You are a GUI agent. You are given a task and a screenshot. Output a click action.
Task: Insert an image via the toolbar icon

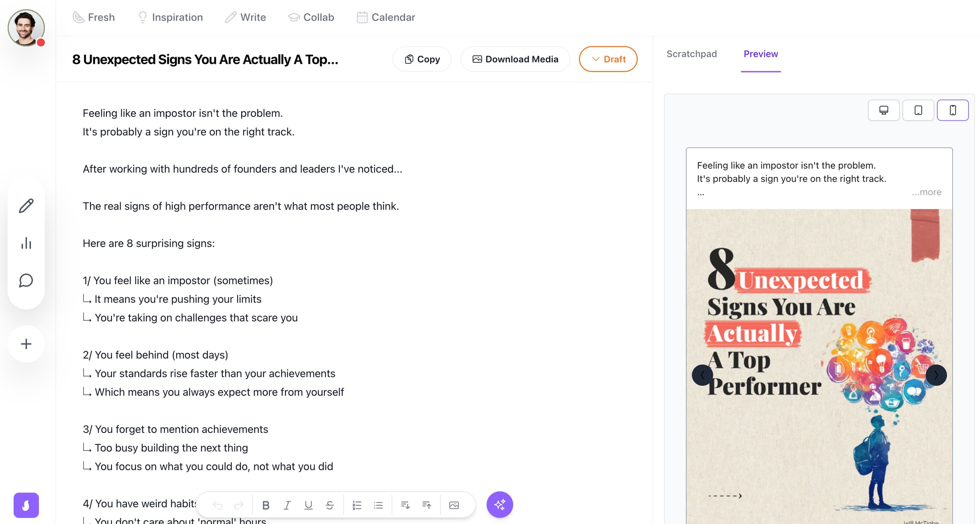pos(454,505)
